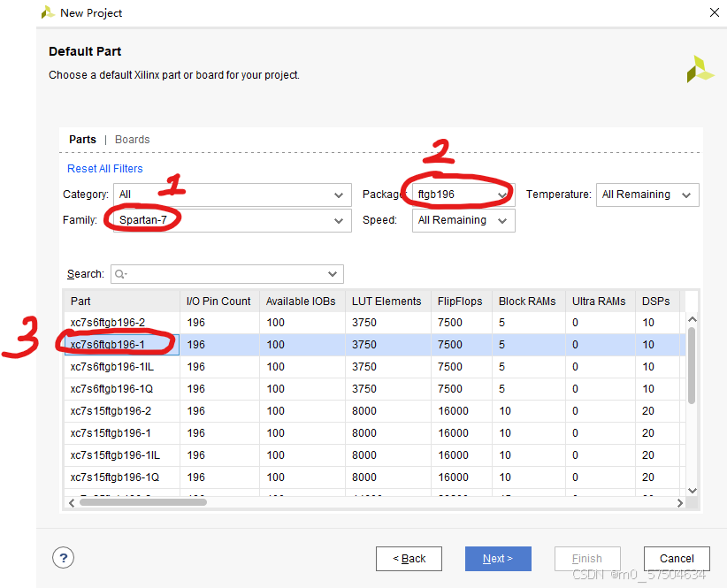Select the Parts tab
Viewport: 727px width, 588px height.
pos(82,140)
